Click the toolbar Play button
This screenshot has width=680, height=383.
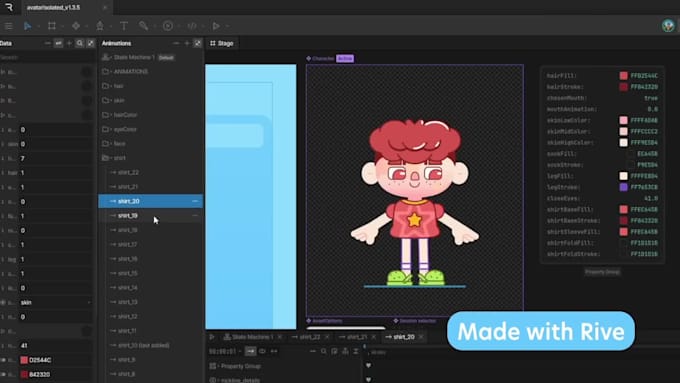pos(216,26)
